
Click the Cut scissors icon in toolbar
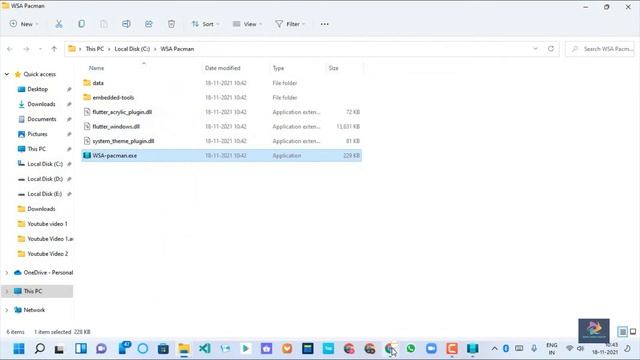(x=59, y=24)
